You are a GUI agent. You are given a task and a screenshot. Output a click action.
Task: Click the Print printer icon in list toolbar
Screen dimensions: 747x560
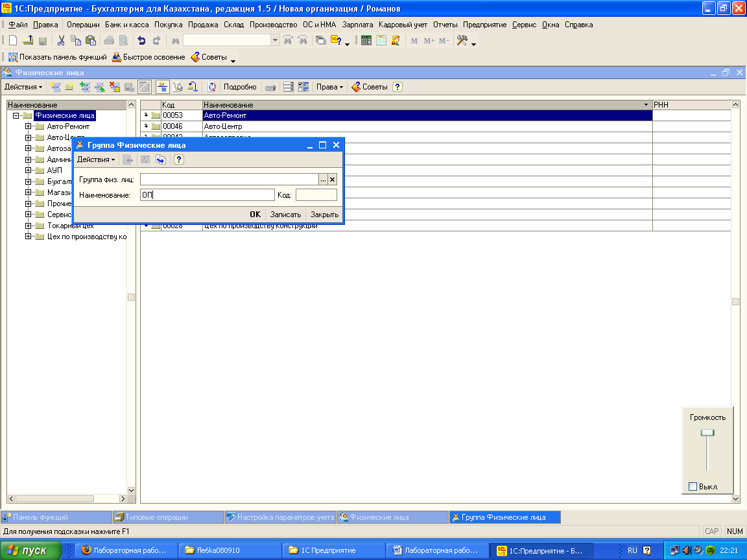270,87
